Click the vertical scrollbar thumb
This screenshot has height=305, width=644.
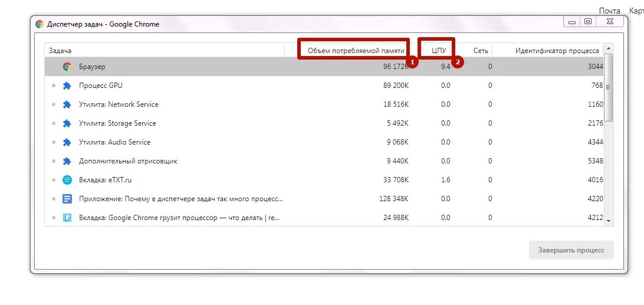[x=609, y=87]
